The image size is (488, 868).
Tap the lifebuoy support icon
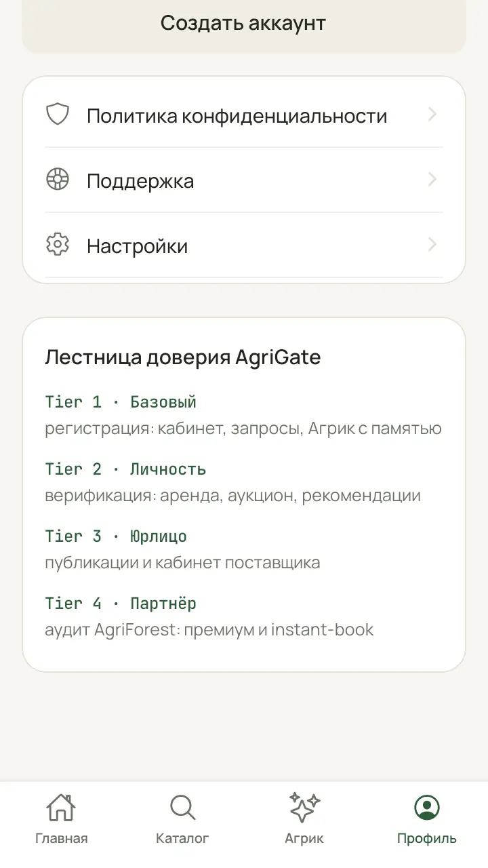(58, 180)
